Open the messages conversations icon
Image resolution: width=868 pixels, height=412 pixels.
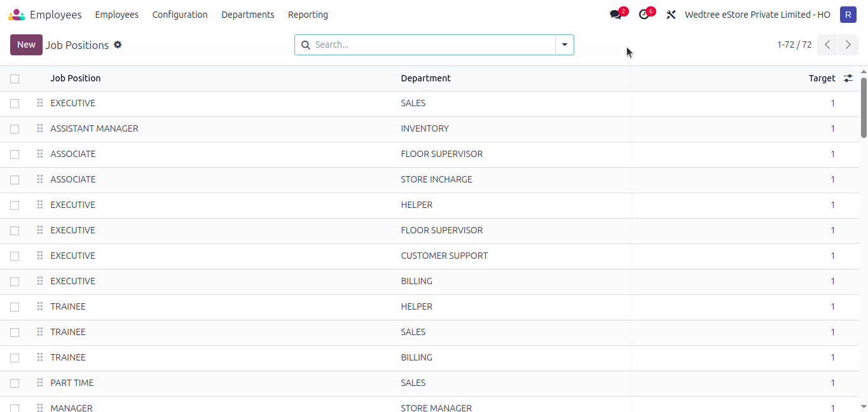[614, 14]
